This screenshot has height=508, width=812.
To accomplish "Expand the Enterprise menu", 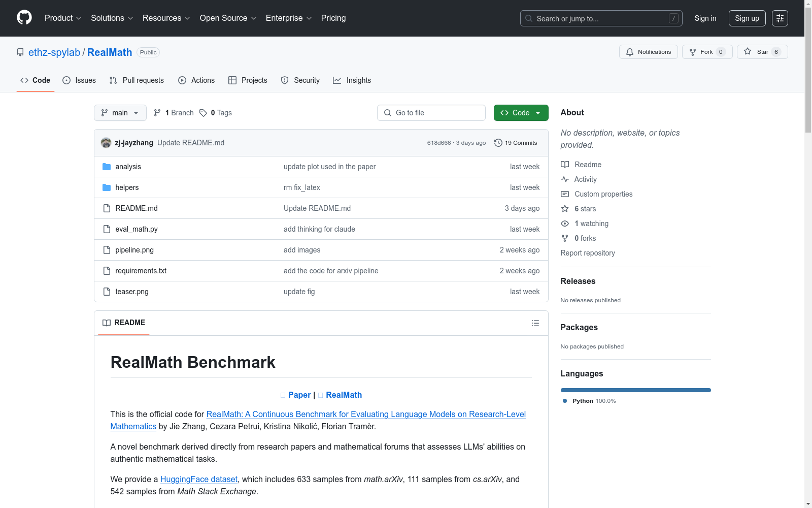I will [x=289, y=18].
